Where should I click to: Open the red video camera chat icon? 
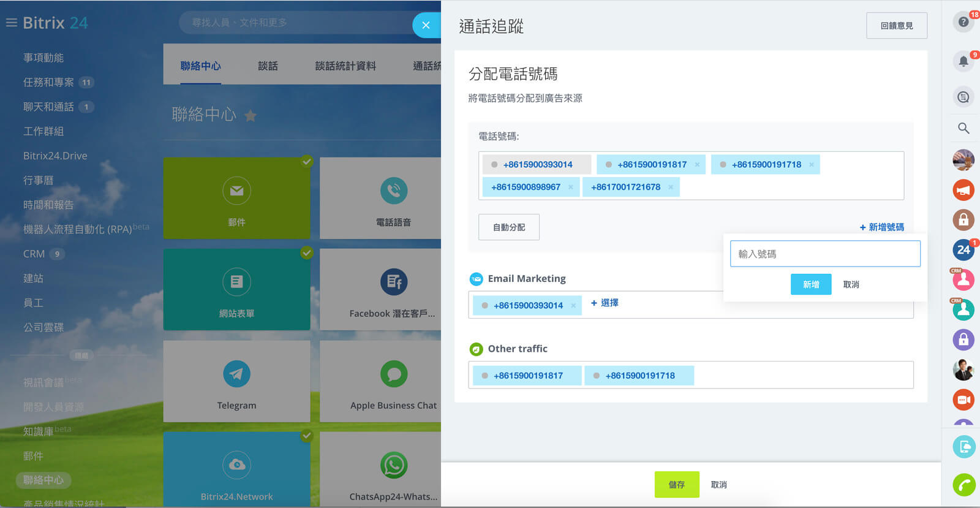coord(963,400)
